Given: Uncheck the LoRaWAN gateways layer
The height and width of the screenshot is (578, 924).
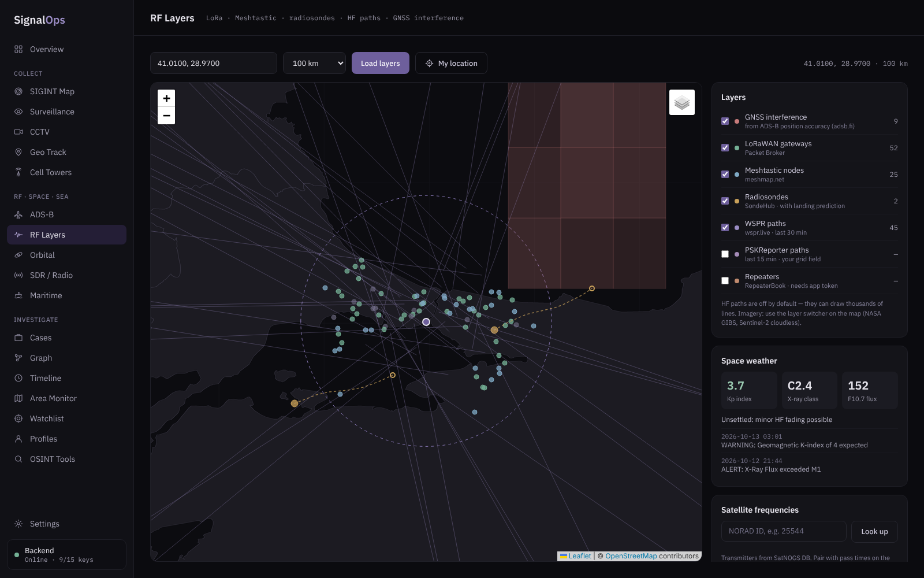Looking at the screenshot, I should pos(725,148).
